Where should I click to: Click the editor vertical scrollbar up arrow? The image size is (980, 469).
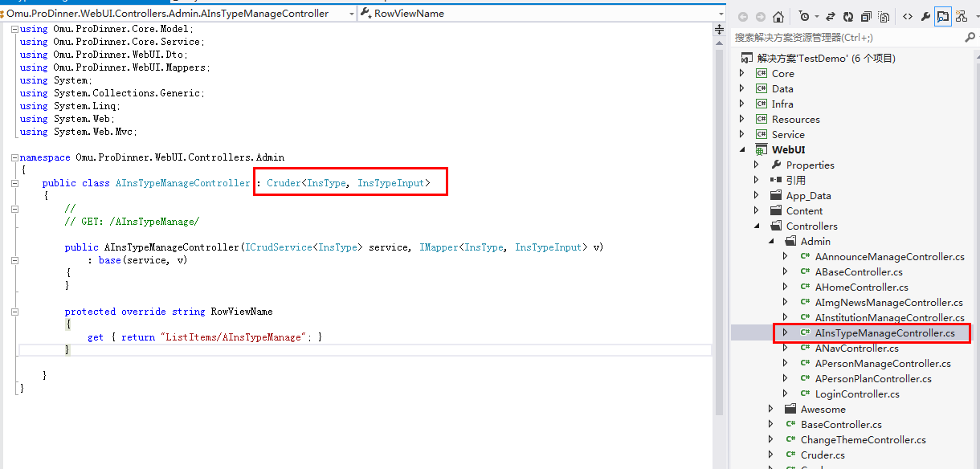(719, 42)
